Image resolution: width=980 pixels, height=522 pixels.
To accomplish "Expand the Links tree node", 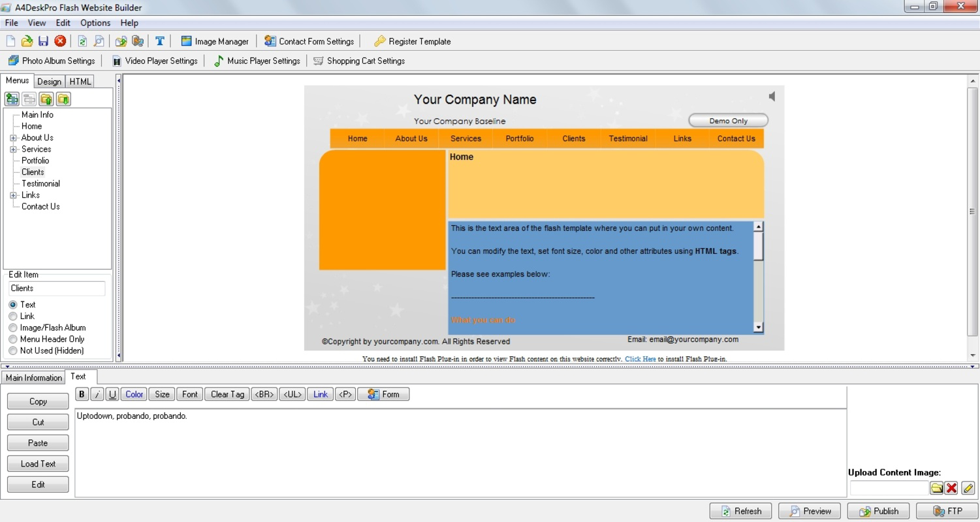I will click(x=13, y=195).
